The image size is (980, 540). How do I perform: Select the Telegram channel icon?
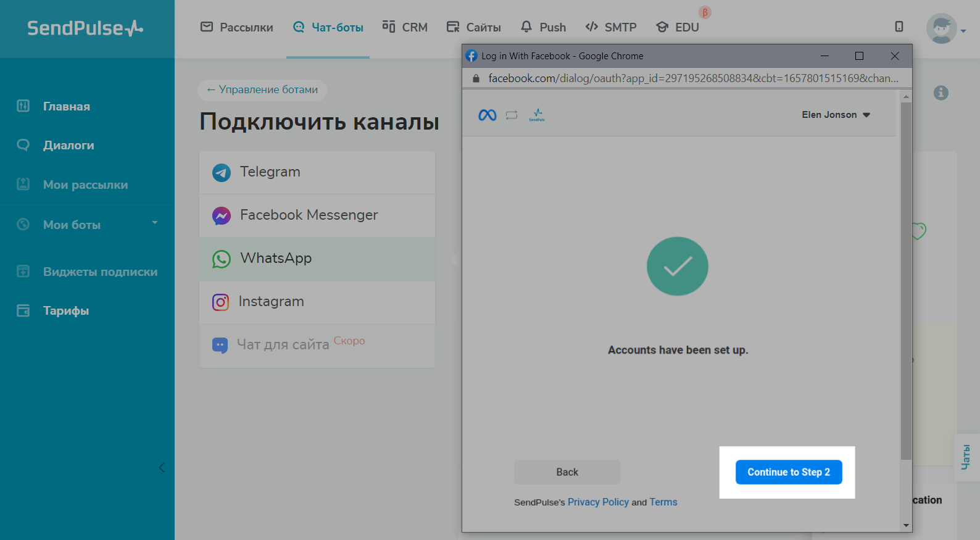click(x=222, y=173)
